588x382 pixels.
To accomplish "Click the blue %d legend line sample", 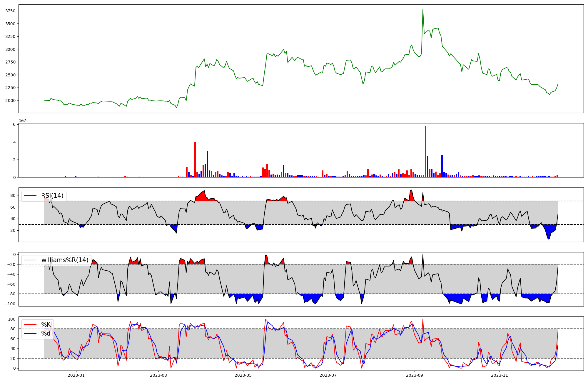I will click(x=30, y=334).
